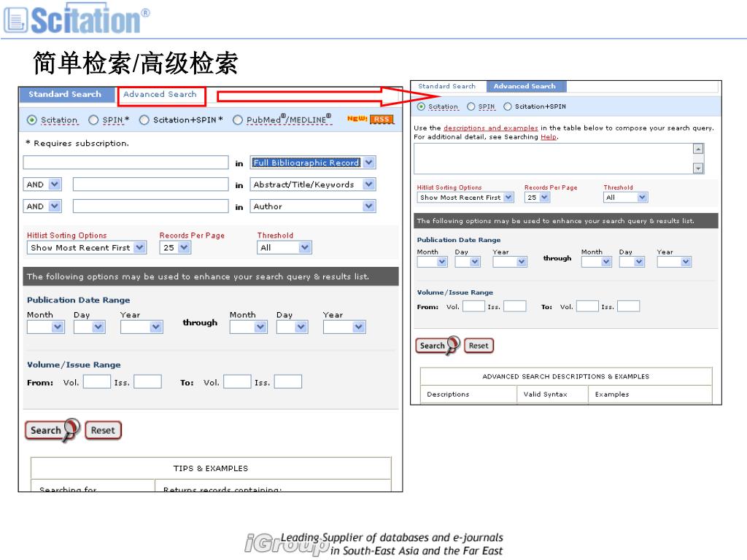Image resolution: width=747 pixels, height=560 pixels.
Task: Open start Month dropdown in left panel
Action: pos(46,327)
